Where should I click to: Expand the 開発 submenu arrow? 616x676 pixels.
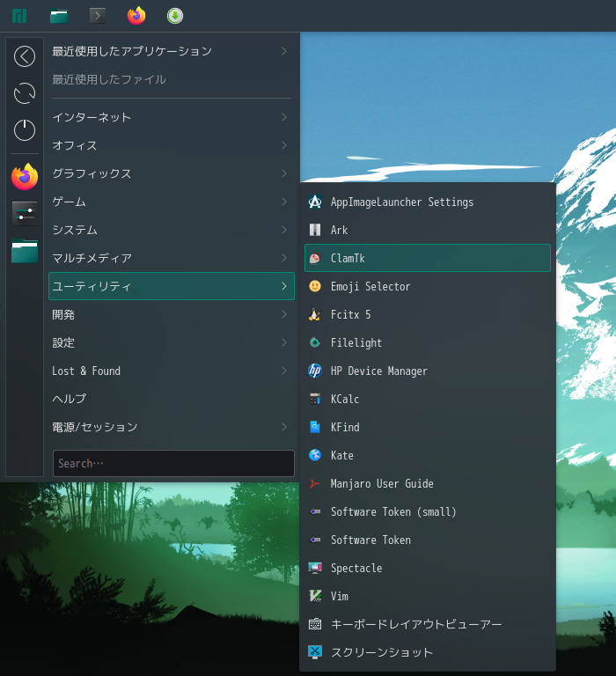click(284, 314)
